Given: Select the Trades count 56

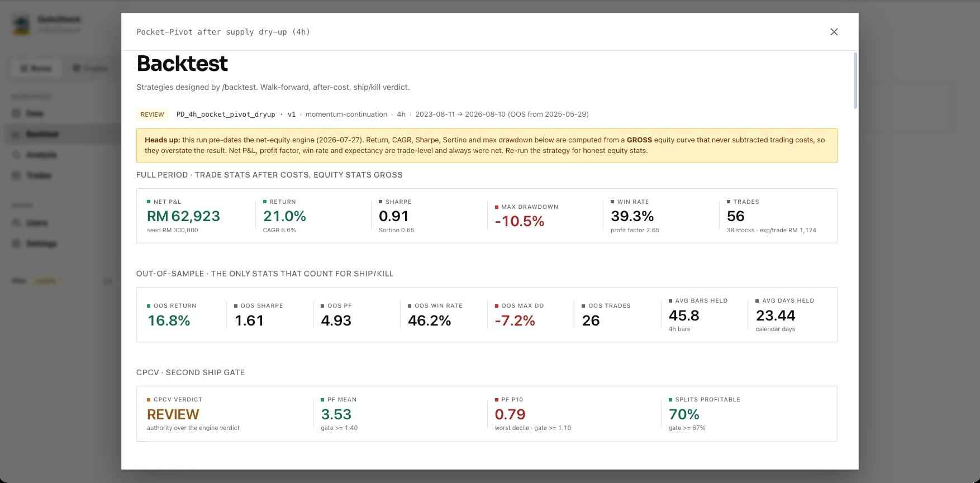Looking at the screenshot, I should tap(735, 216).
